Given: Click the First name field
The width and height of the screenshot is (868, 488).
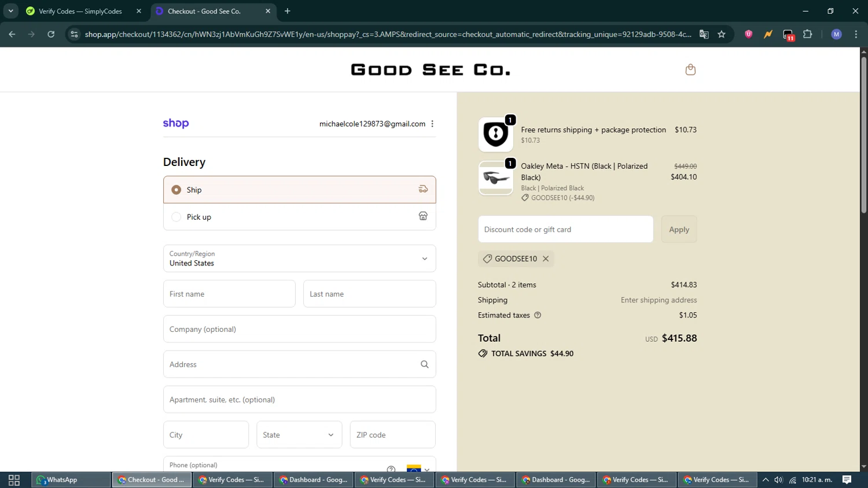Looking at the screenshot, I should click(229, 294).
